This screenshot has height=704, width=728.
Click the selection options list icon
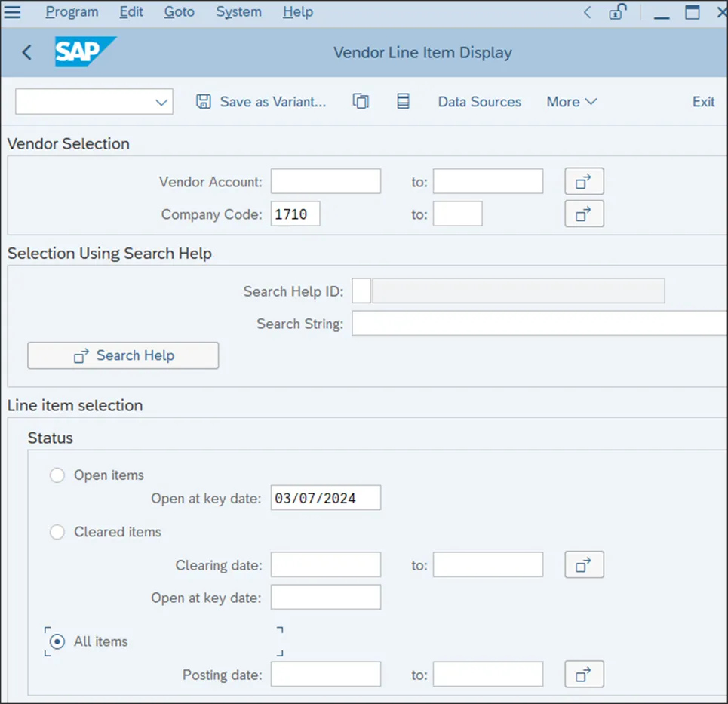coord(403,102)
